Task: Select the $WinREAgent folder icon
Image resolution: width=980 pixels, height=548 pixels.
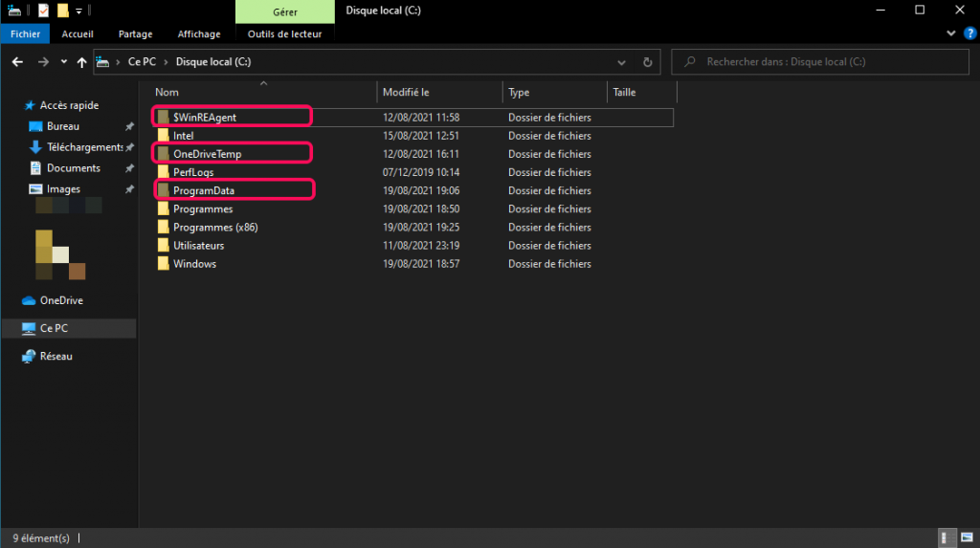Action: coord(163,117)
